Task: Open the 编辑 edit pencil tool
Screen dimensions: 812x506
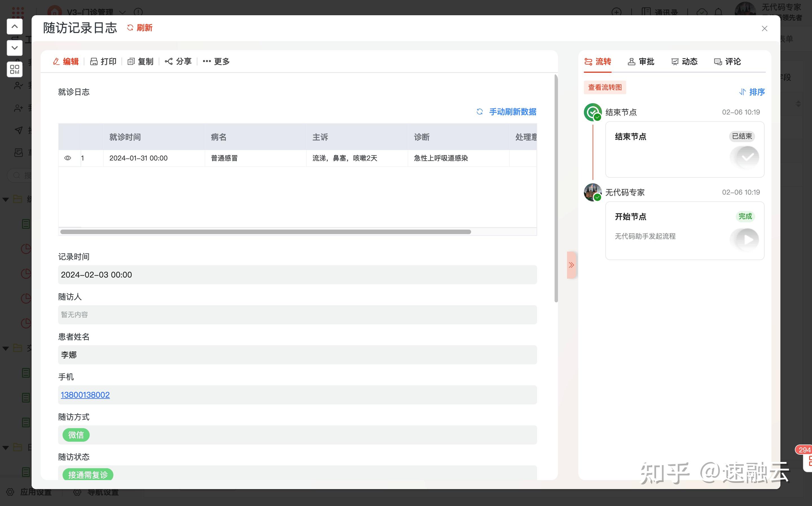Action: click(56, 61)
